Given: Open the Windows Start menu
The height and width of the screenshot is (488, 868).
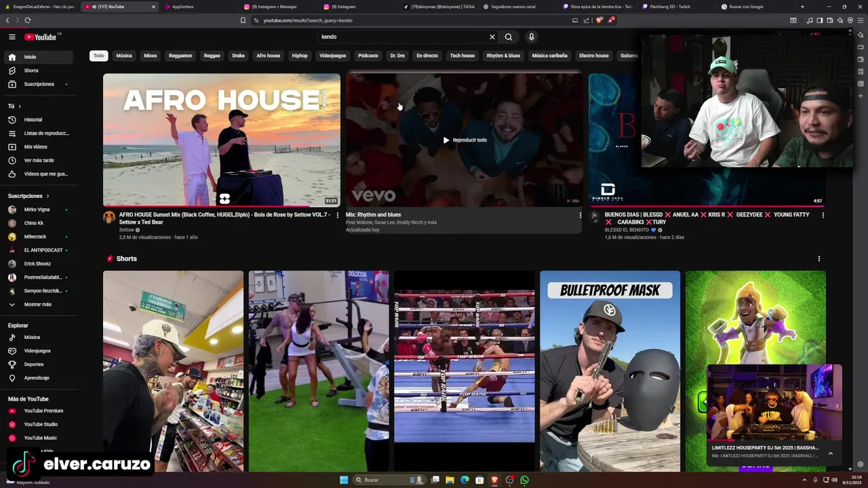Looking at the screenshot, I should point(344,480).
